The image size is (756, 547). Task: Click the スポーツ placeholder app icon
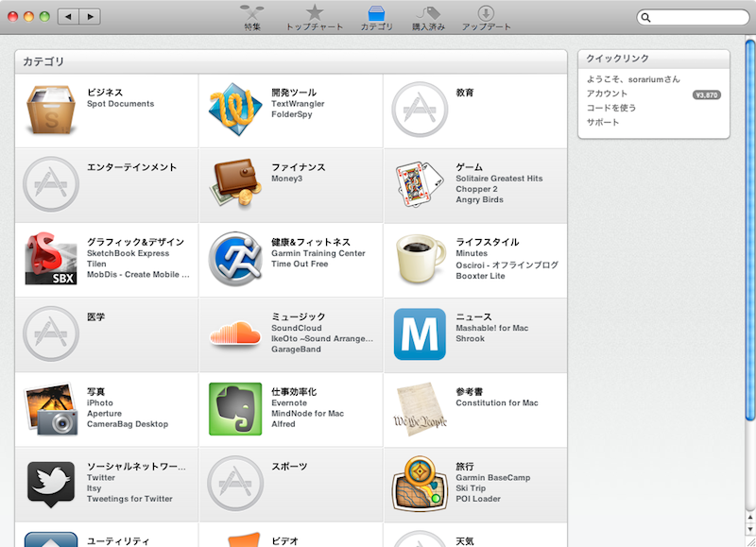(x=235, y=484)
